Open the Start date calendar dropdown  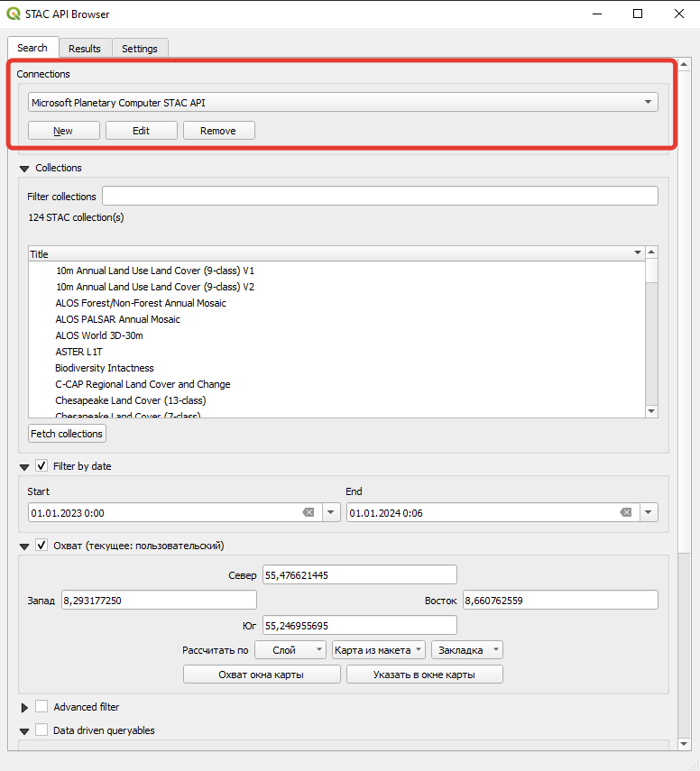pyautogui.click(x=331, y=512)
